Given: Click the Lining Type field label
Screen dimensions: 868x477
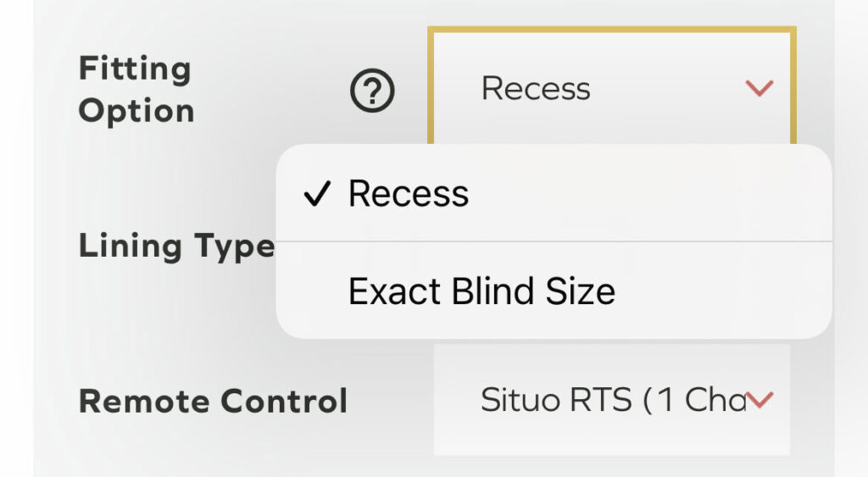Looking at the screenshot, I should pos(176,247).
